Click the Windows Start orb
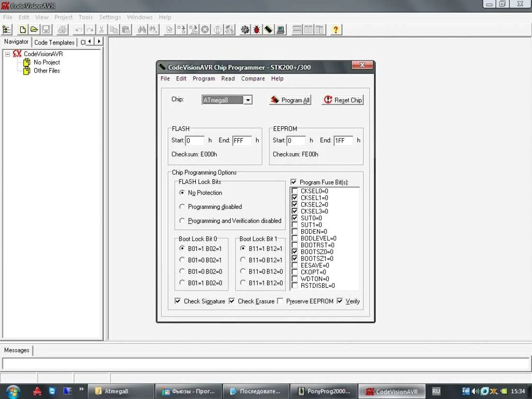Viewport: 532px width, 399px height. (13, 392)
